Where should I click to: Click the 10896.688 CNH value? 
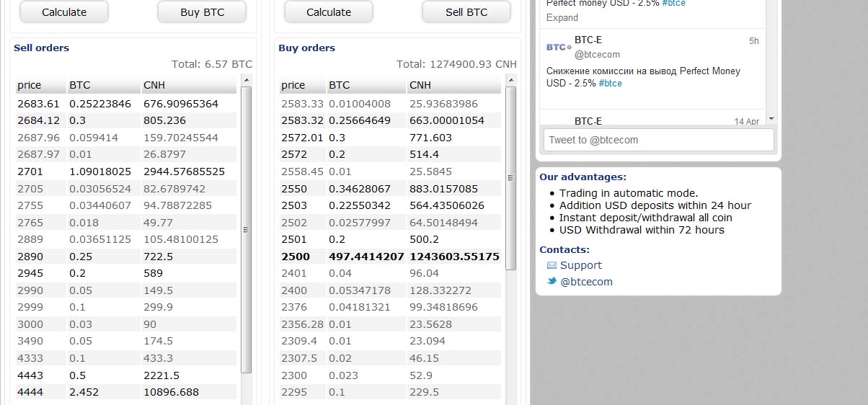(171, 392)
